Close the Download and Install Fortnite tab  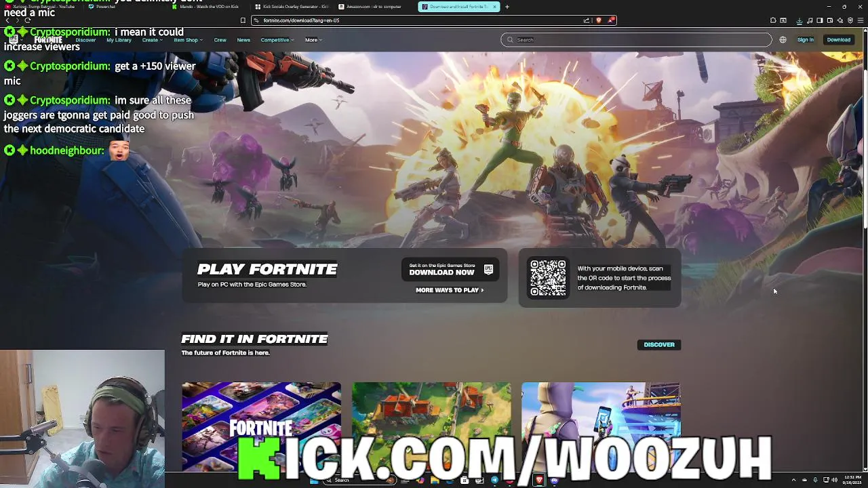494,7
